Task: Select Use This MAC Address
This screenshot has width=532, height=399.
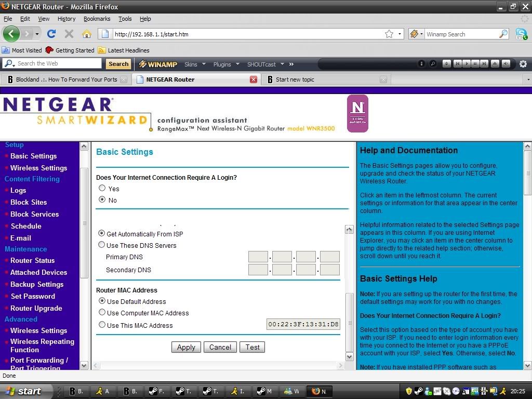Action: [102, 325]
